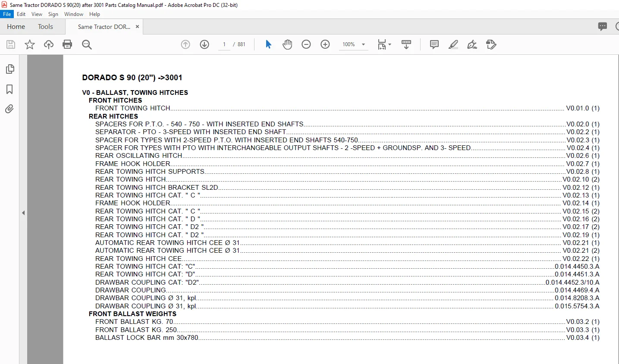
Task: Switch to the Tools tab
Action: (x=45, y=27)
